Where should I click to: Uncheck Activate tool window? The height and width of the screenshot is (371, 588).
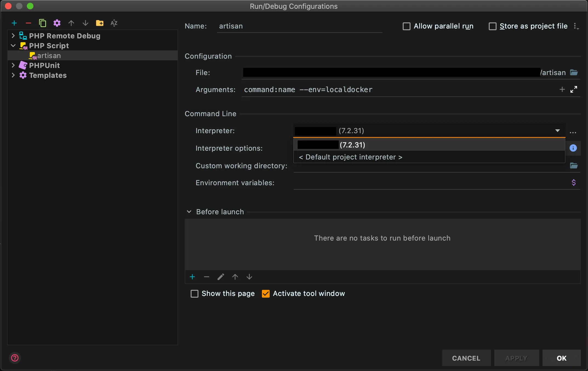(266, 294)
